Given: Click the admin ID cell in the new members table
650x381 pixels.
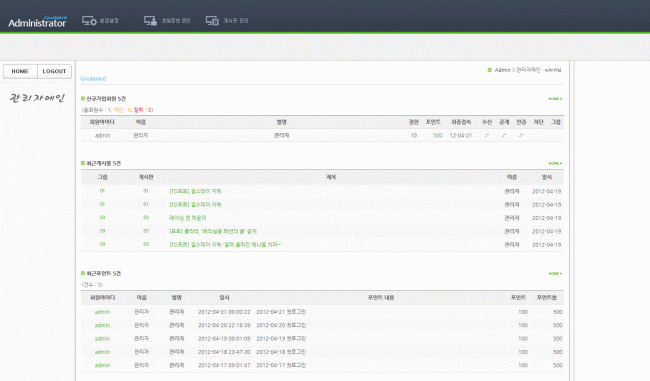Looking at the screenshot, I should click(102, 136).
